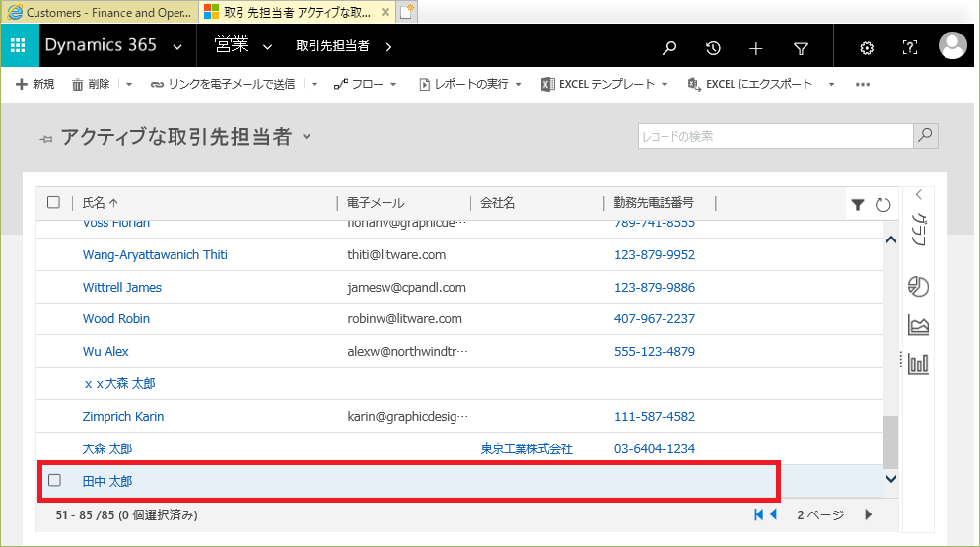Pin the current view with pin icon
Viewport: 980px width, 547px height.
[x=46, y=139]
